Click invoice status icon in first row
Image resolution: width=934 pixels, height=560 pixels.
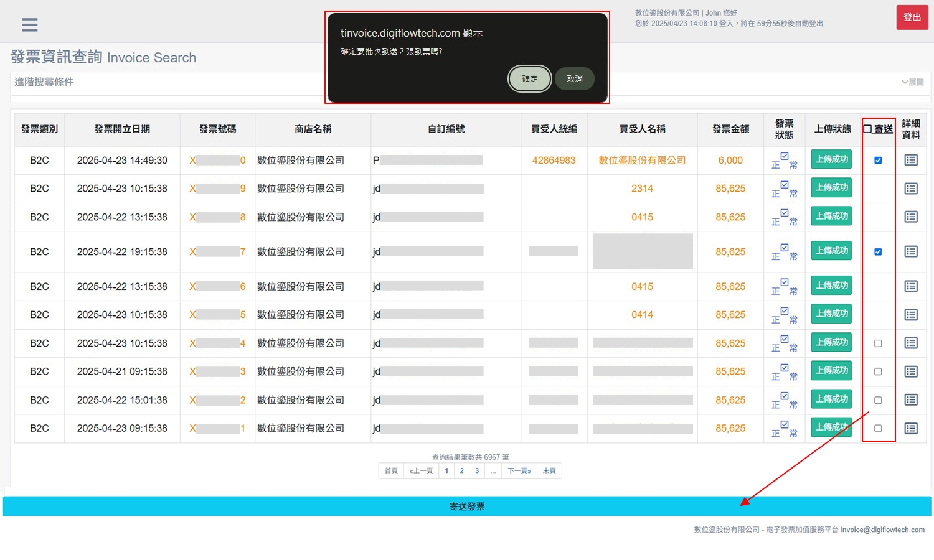[784, 160]
